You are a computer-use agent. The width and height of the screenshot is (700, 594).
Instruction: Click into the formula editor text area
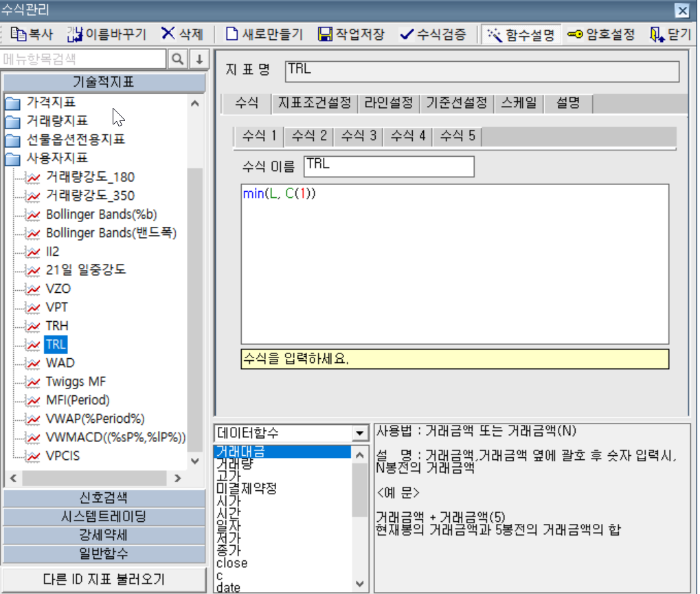coord(455,264)
